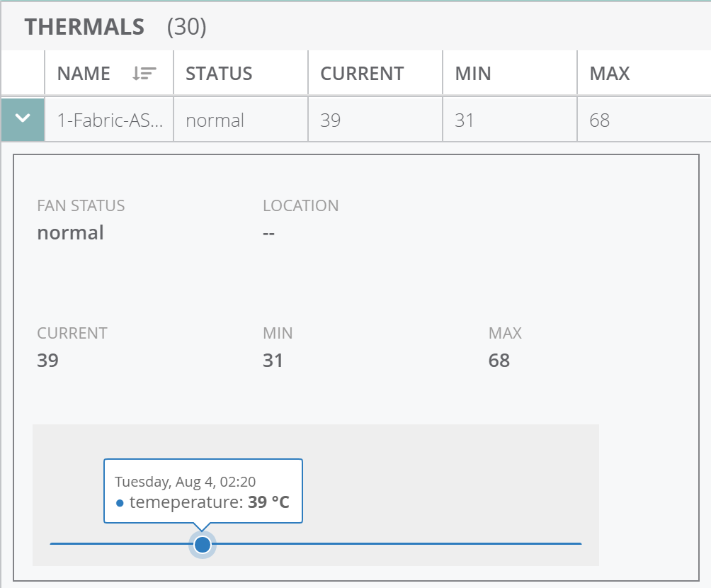The image size is (711, 588).
Task: Click the Tuesday, Aug 4 tooltip date
Action: (185, 482)
